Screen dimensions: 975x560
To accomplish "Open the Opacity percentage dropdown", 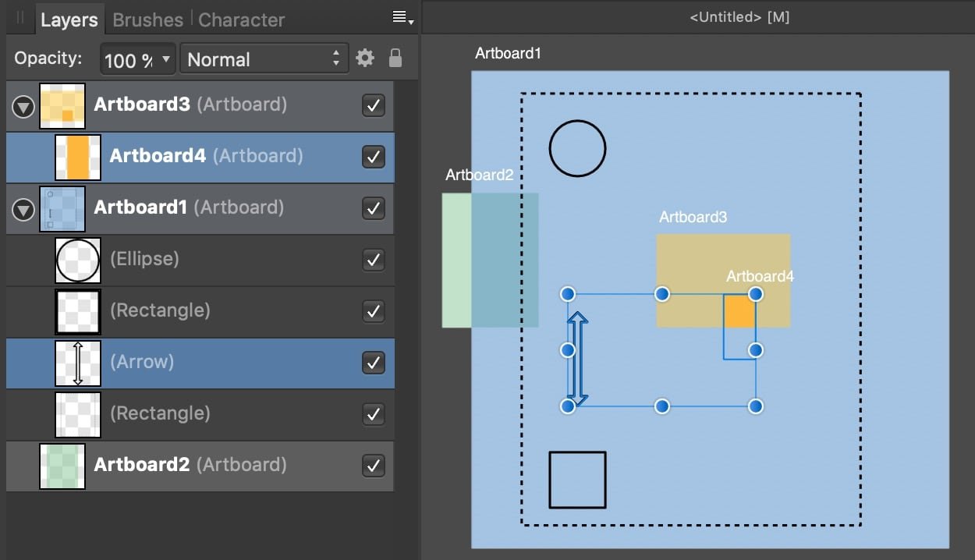I will [136, 58].
